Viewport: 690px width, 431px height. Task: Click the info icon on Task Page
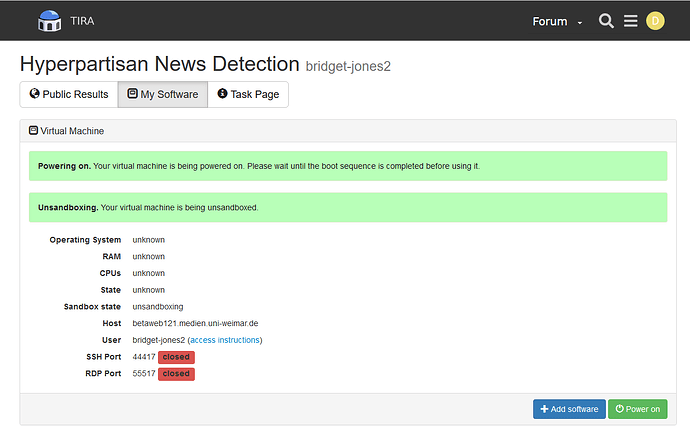pos(222,94)
